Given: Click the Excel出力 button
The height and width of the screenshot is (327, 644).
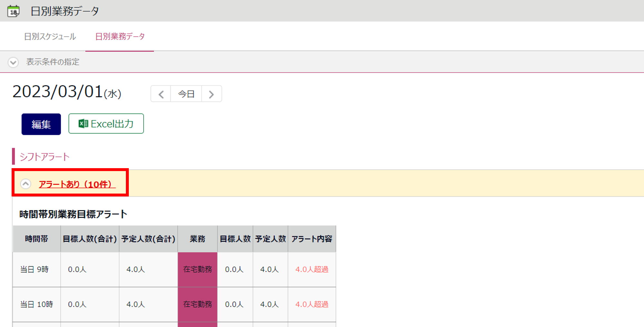Looking at the screenshot, I should (106, 123).
